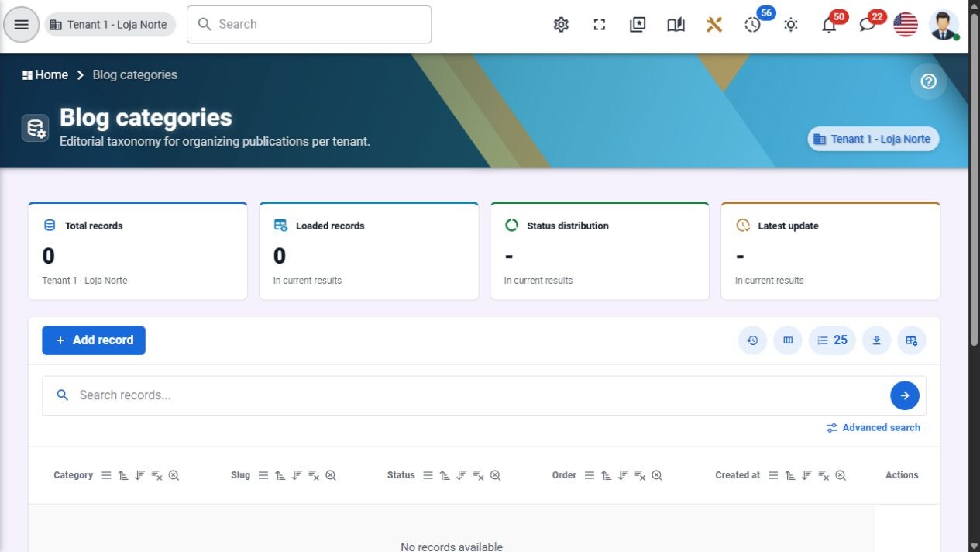Clear sorting on Created at column
Screen dimensions: 980x552
(x=824, y=475)
